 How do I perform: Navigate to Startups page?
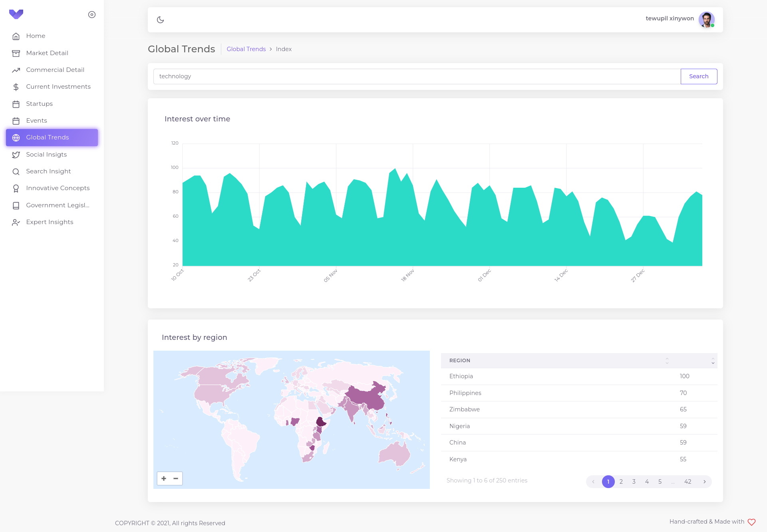tap(52, 104)
